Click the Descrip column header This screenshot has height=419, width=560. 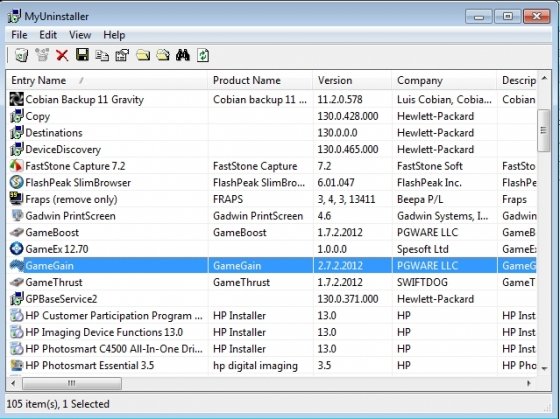pos(517,80)
